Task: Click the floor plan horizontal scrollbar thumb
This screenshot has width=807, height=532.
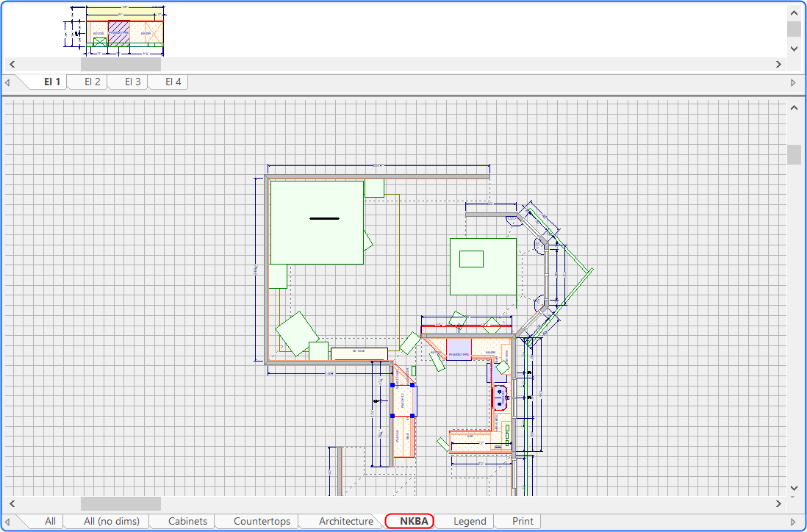Action: pos(121,503)
